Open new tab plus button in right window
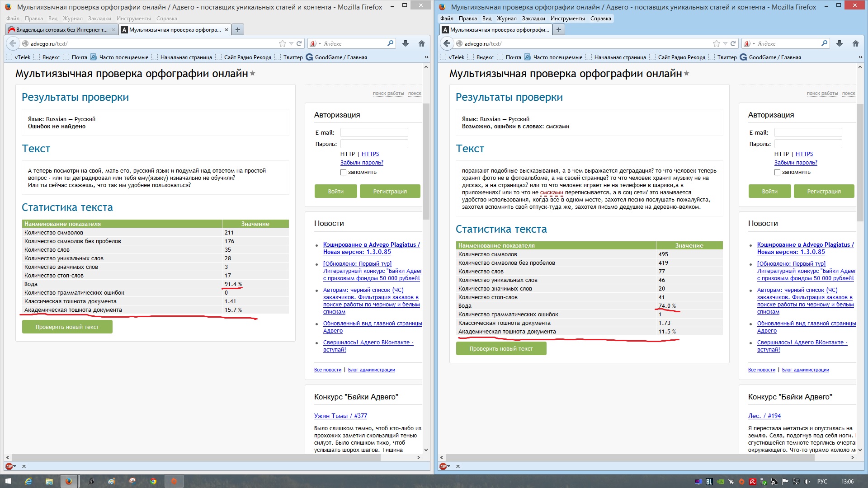 (x=559, y=30)
